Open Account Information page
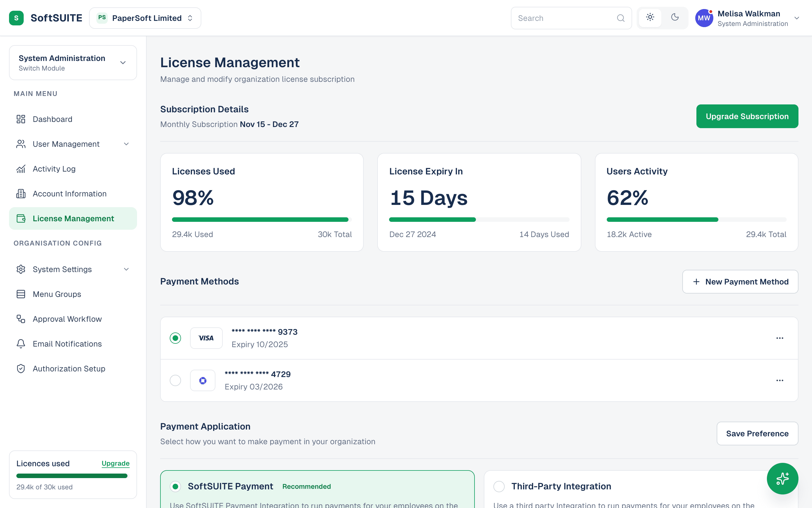The image size is (812, 508). pyautogui.click(x=73, y=194)
